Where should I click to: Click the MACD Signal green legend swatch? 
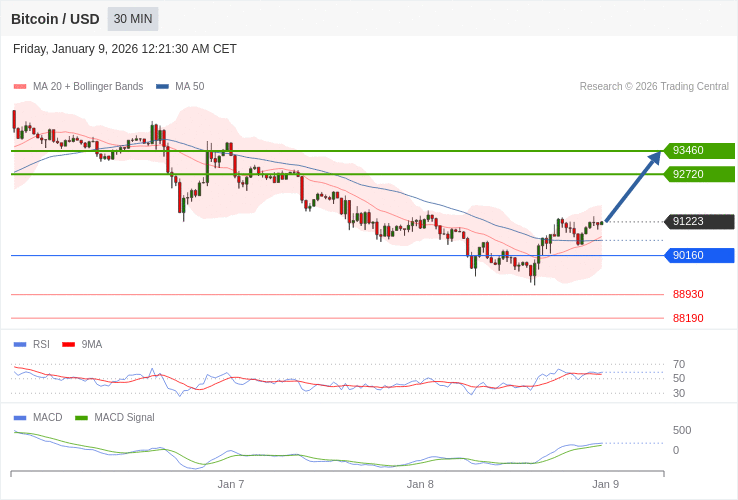(81, 418)
